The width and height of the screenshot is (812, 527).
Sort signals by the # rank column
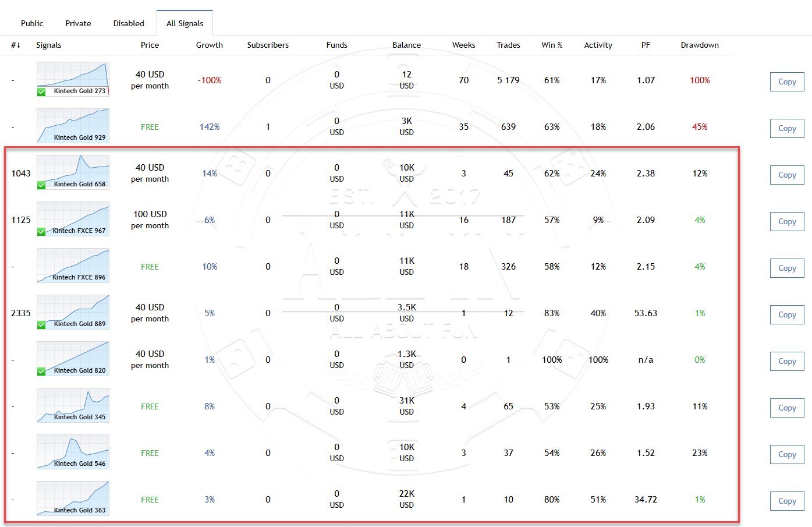16,45
